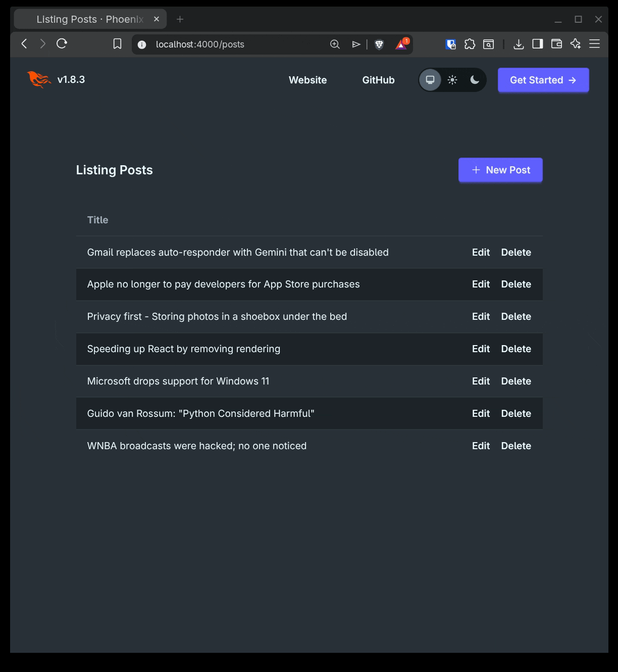618x672 pixels.
Task: Reload the current page
Action: (62, 44)
